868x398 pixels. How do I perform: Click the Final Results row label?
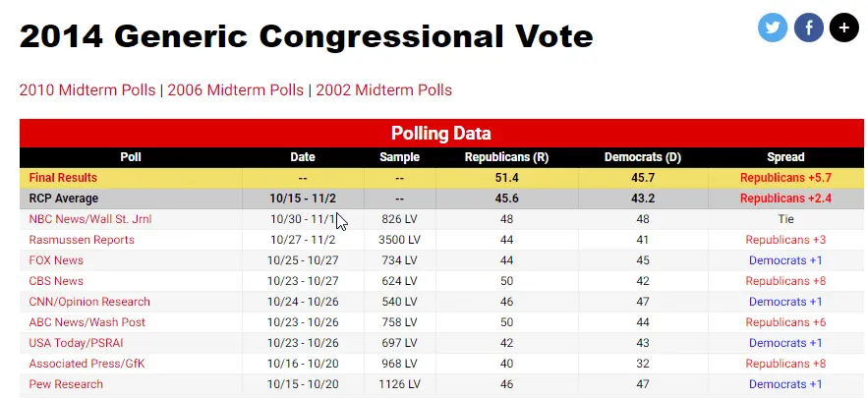click(63, 178)
